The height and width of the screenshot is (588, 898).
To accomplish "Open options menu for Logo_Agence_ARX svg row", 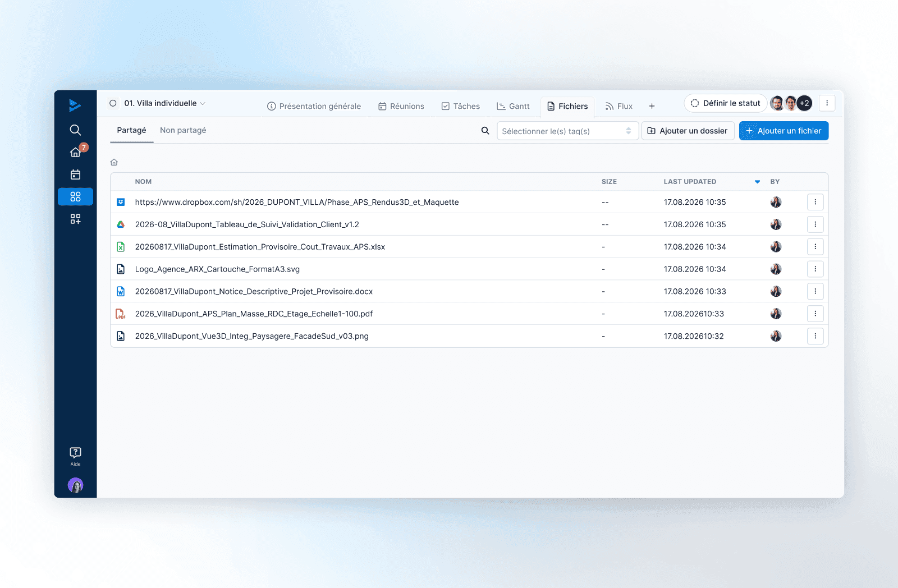I will pos(815,269).
